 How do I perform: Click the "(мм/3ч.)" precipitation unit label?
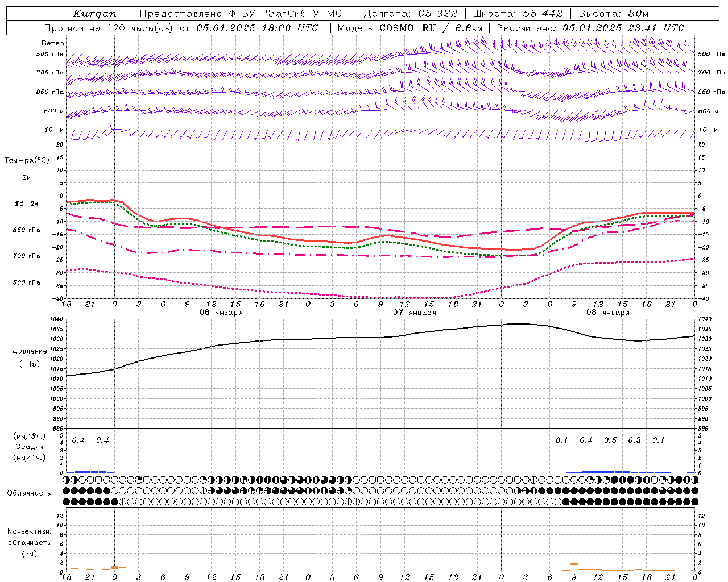(30, 436)
